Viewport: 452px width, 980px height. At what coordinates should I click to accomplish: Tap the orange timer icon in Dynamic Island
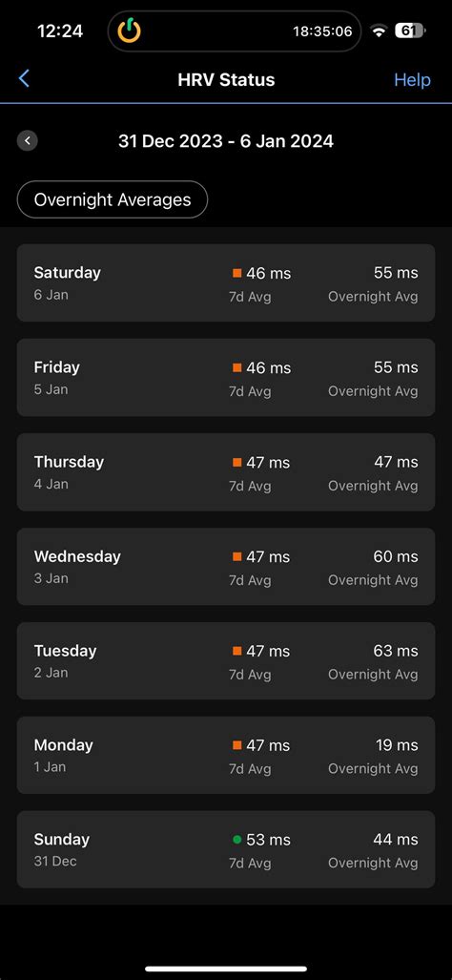130,31
